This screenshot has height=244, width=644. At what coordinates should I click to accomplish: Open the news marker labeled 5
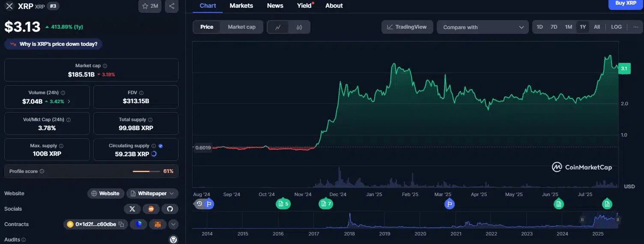(x=283, y=204)
